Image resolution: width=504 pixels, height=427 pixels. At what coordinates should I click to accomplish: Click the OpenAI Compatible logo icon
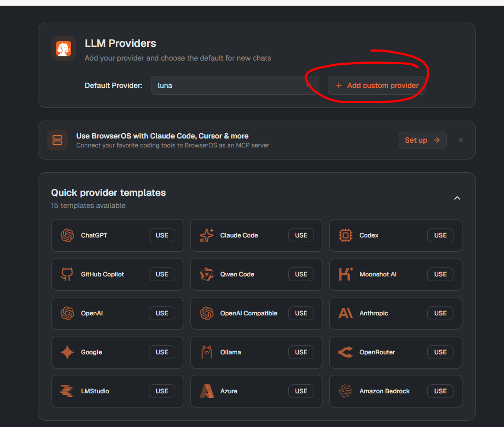(x=207, y=313)
